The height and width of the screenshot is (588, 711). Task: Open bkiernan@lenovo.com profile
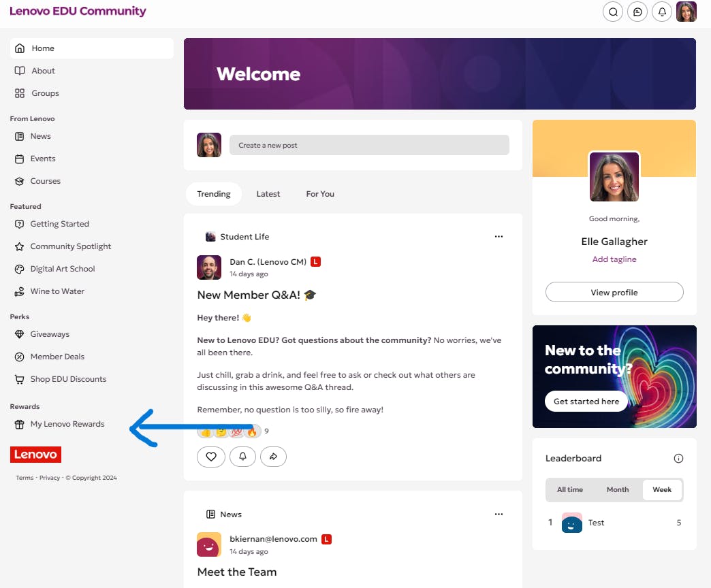point(273,539)
